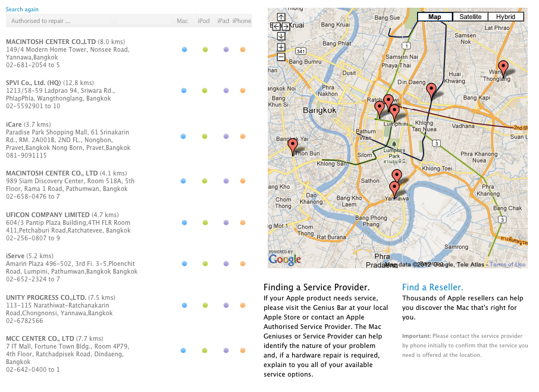Click the orange iPhone dot for SPVI Co.
Viewport: 539px width, 392px height.
(x=243, y=90)
